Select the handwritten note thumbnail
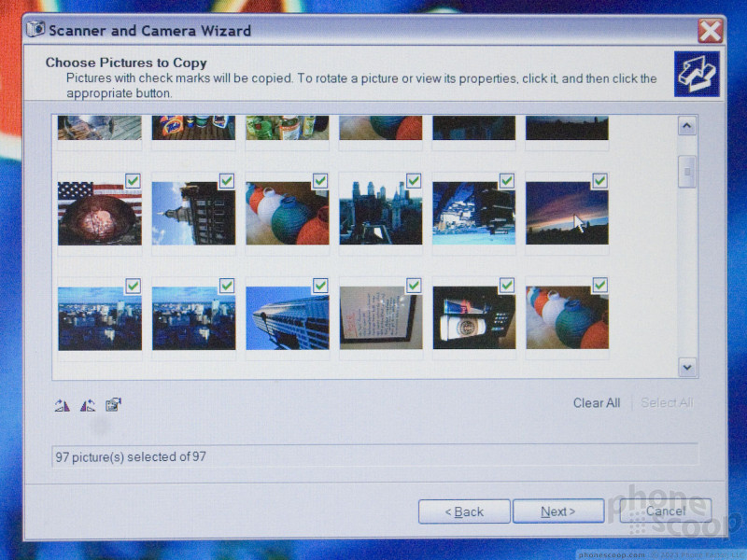The height and width of the screenshot is (560, 747). click(x=381, y=317)
